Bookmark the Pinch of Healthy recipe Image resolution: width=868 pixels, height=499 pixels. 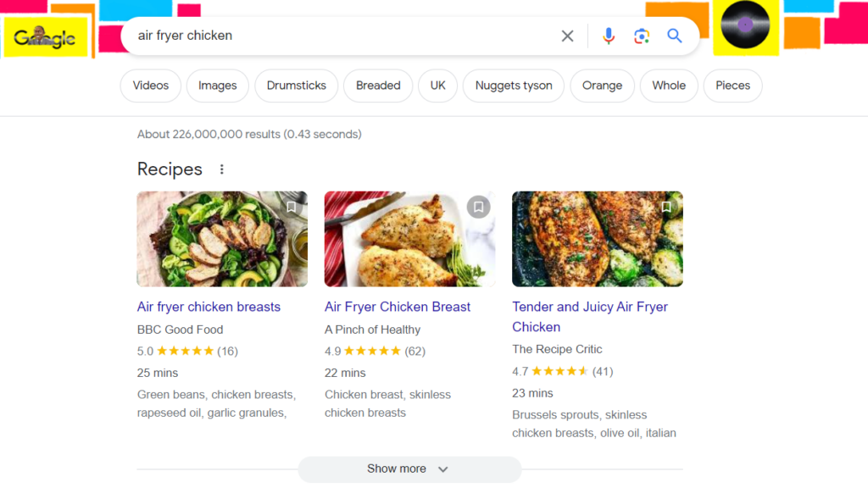point(478,206)
